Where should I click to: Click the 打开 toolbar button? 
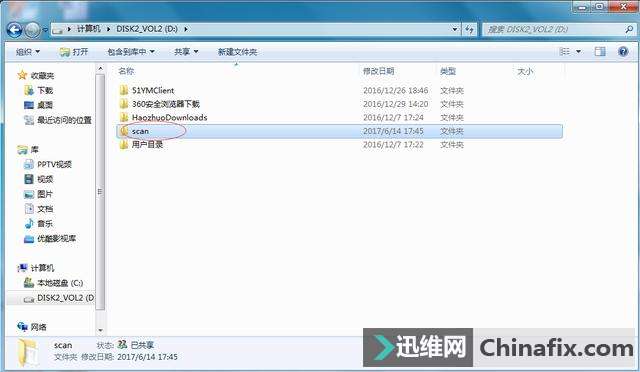tap(73, 52)
